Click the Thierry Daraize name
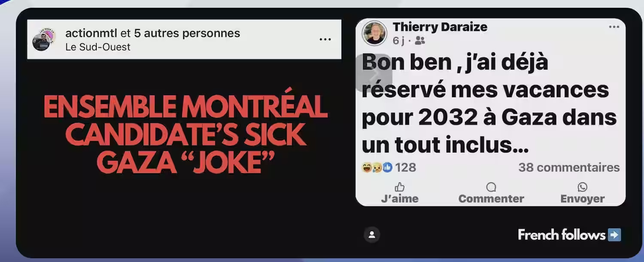 (x=440, y=27)
